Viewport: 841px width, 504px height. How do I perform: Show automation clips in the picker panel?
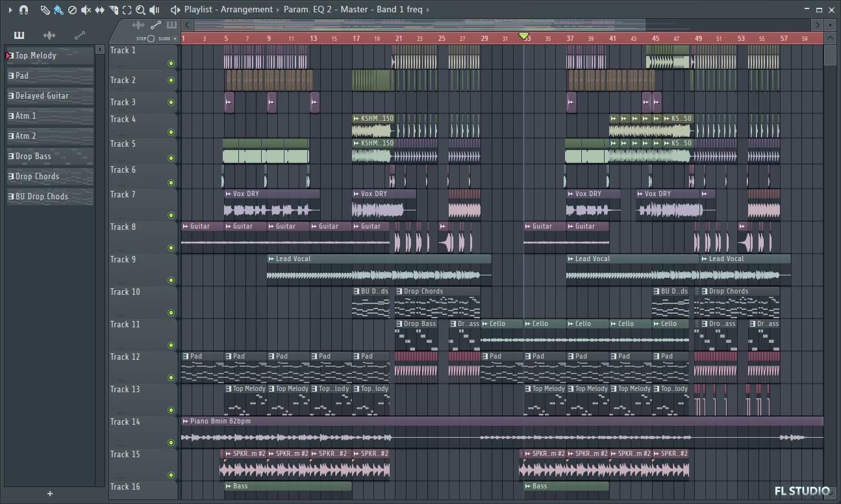coord(79,35)
